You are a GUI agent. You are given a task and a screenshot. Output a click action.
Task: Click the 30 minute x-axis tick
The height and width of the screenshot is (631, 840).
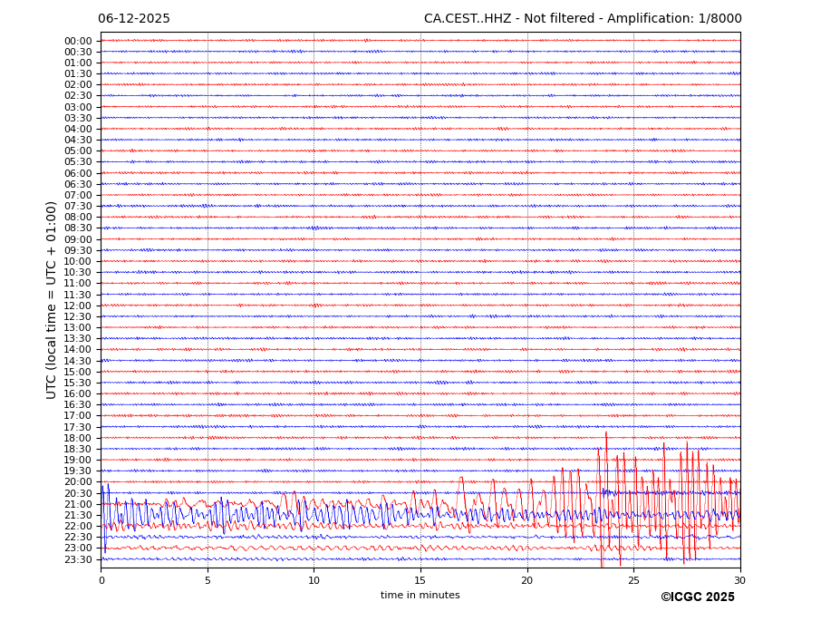click(739, 580)
